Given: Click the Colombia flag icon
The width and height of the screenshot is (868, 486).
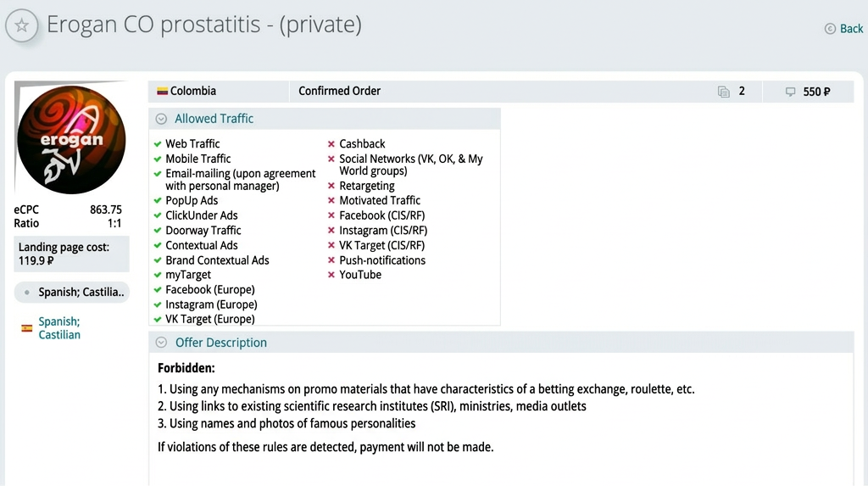Looking at the screenshot, I should pos(162,91).
